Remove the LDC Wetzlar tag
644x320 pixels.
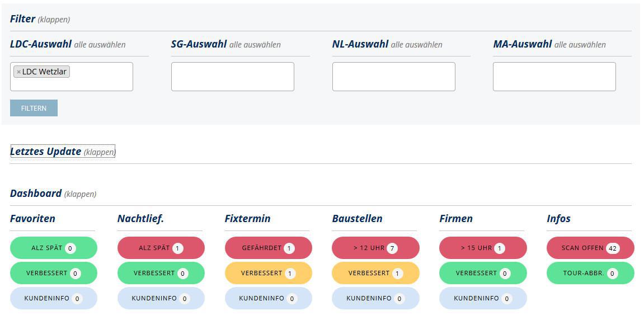[18, 72]
